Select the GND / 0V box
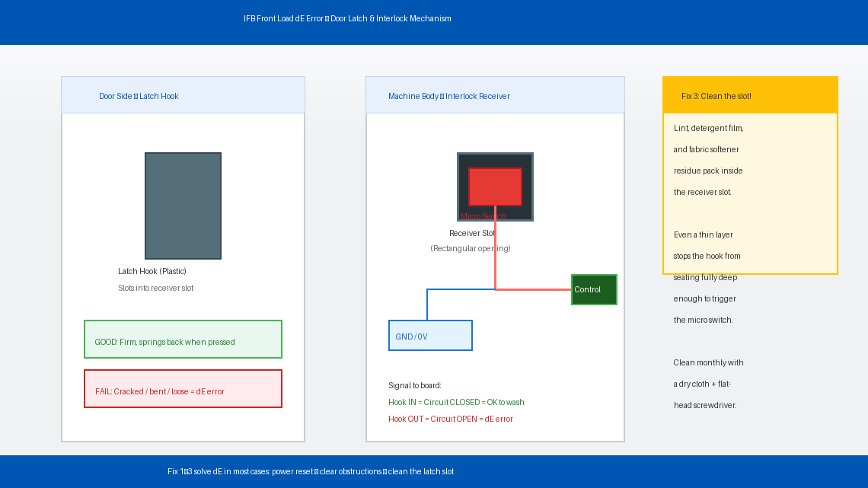This screenshot has height=488, width=868. tap(430, 336)
